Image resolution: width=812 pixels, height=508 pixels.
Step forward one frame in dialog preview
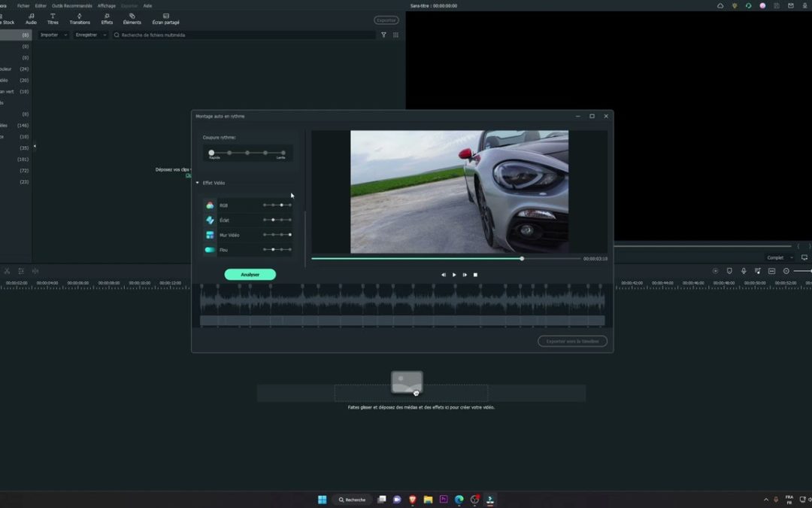pyautogui.click(x=465, y=275)
